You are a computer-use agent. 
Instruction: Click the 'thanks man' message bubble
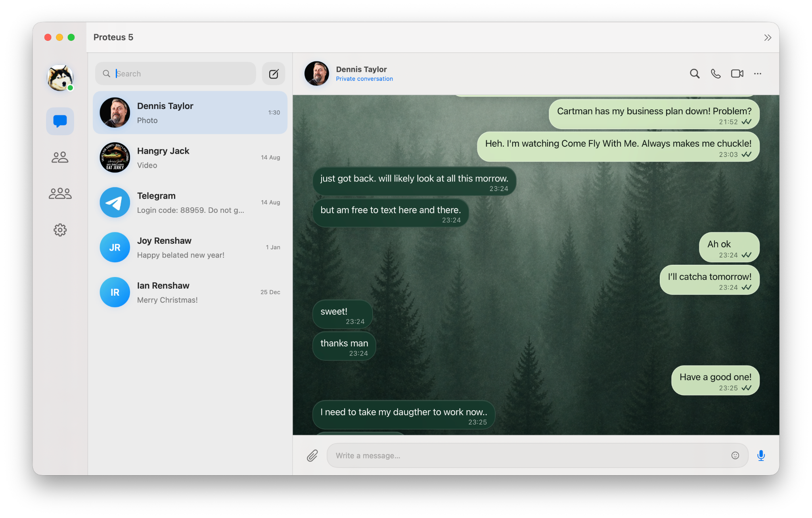[x=344, y=346]
